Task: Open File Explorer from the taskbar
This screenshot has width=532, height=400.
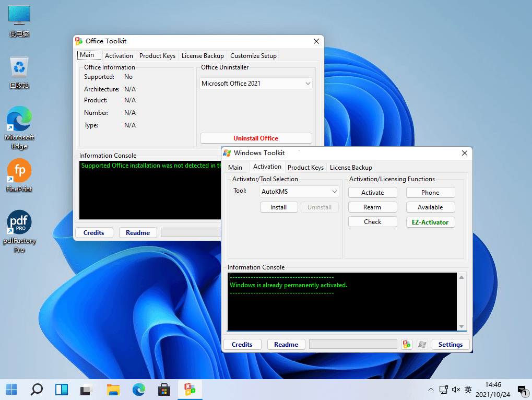Action: 113,390
